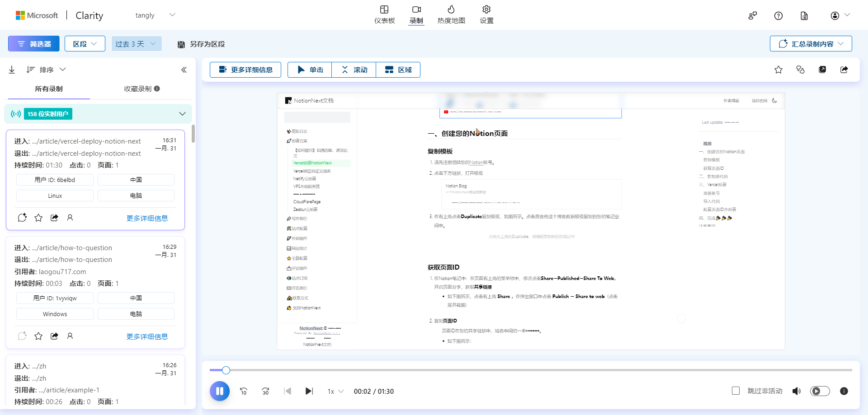Open the player info icon
This screenshot has height=415, width=868.
point(844,391)
